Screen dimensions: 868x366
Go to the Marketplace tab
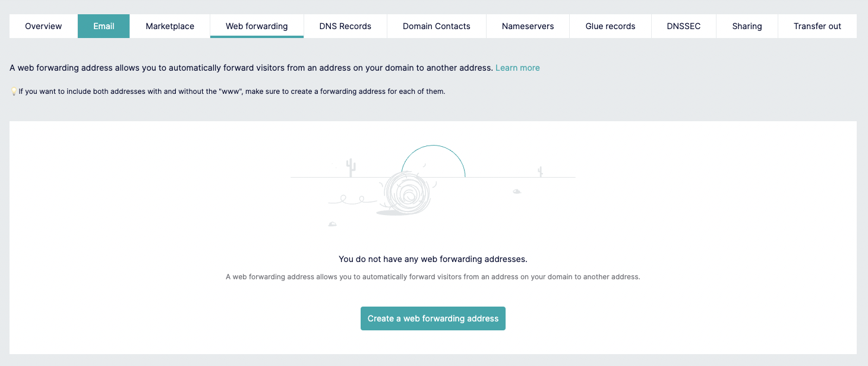[170, 26]
